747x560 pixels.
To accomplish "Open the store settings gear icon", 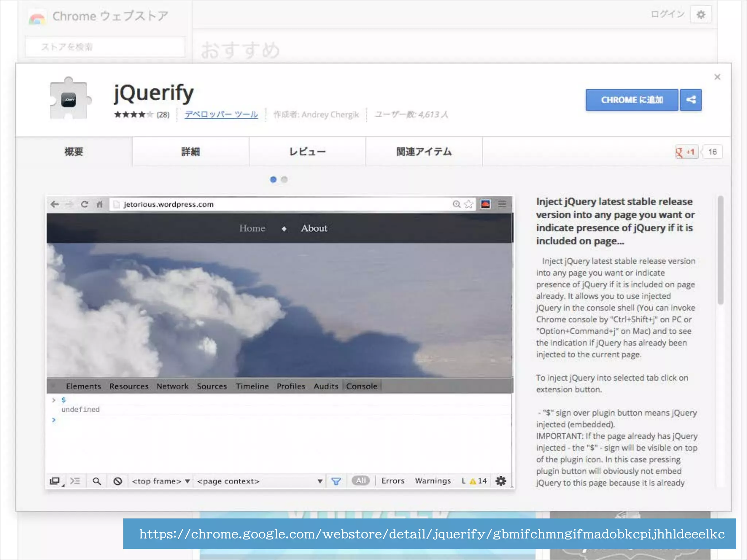I will click(701, 15).
